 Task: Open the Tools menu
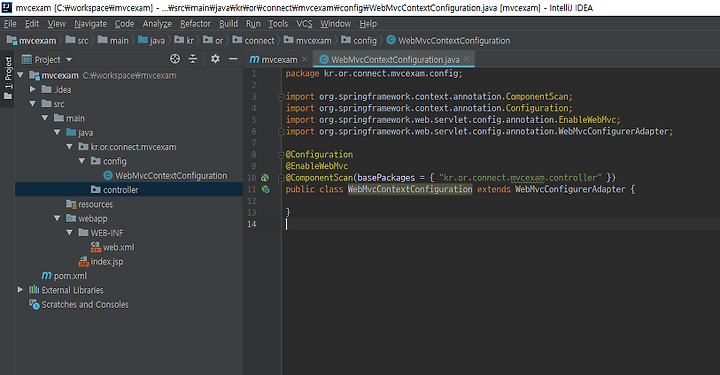coord(278,24)
